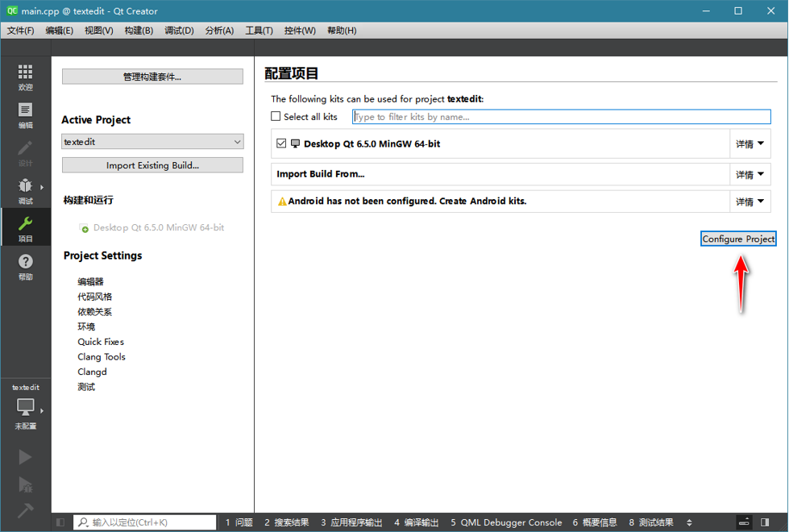Select Clang Tools project setting
The height and width of the screenshot is (532, 789).
coord(101,357)
